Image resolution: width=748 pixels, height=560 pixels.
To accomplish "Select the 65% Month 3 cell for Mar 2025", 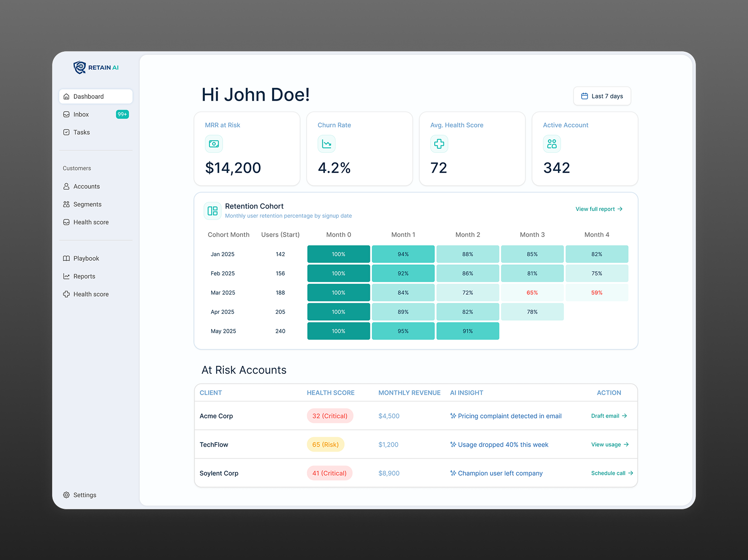I will (x=532, y=292).
